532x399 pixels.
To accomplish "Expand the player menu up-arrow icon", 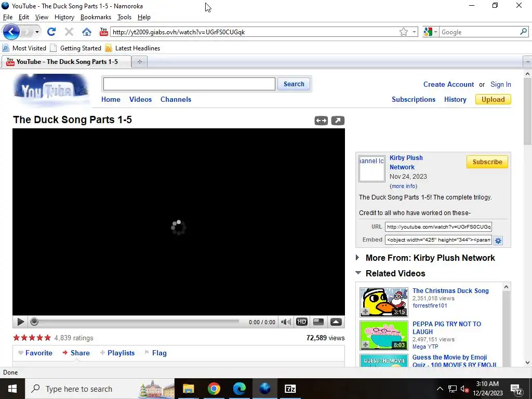I will pyautogui.click(x=336, y=322).
